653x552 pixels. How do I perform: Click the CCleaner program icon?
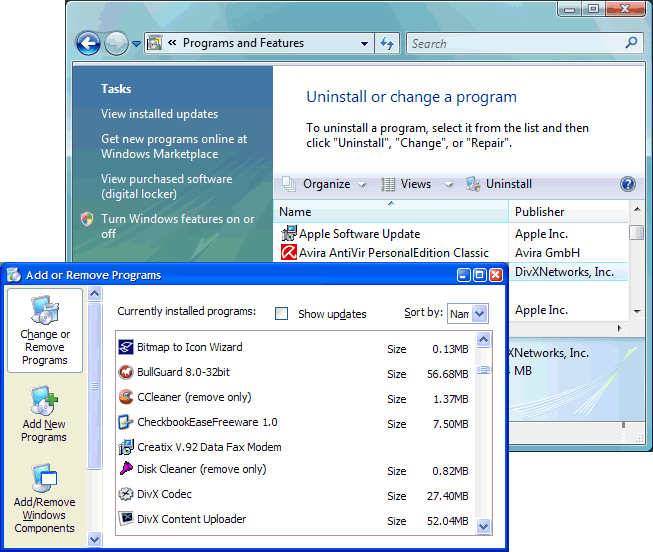point(126,397)
